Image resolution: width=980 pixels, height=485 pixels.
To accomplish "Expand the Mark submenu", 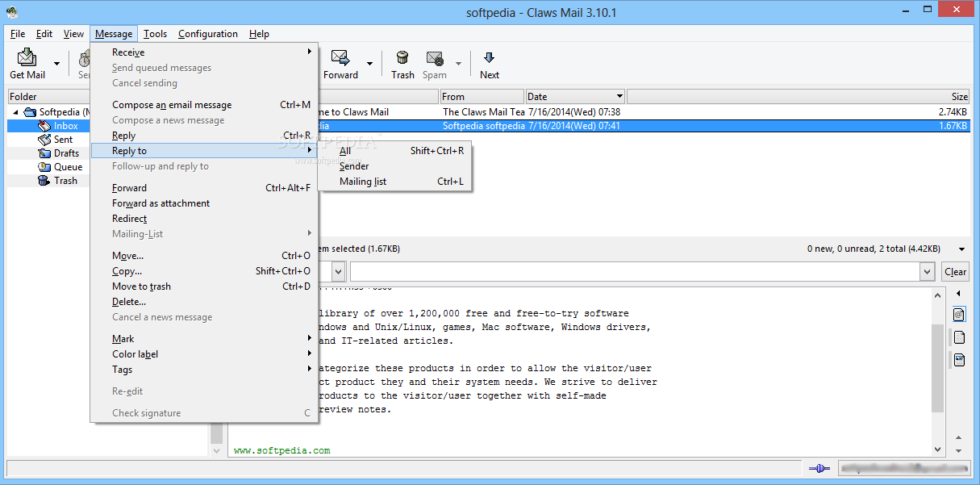I will coord(204,339).
